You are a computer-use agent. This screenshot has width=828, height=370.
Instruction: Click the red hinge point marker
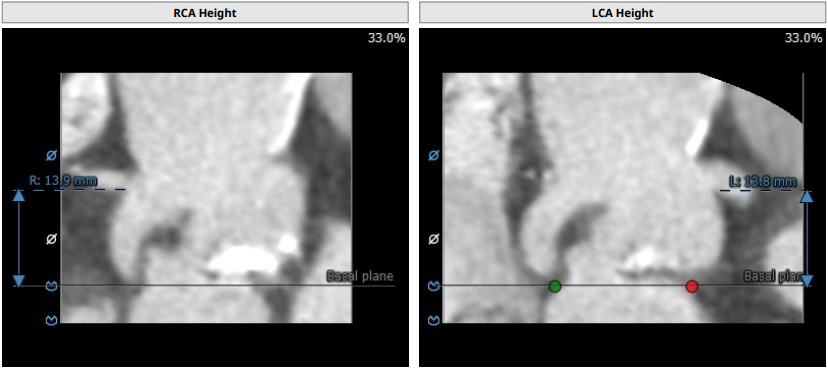(x=692, y=286)
